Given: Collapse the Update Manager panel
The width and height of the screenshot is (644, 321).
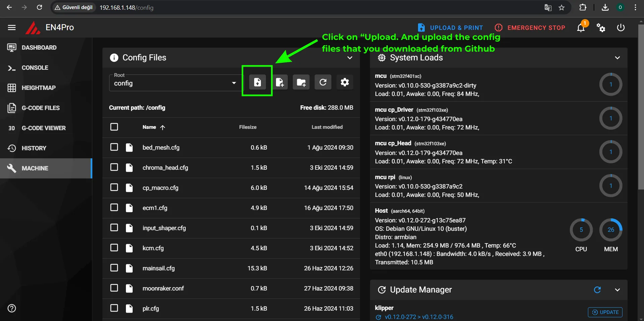Looking at the screenshot, I should [x=617, y=290].
